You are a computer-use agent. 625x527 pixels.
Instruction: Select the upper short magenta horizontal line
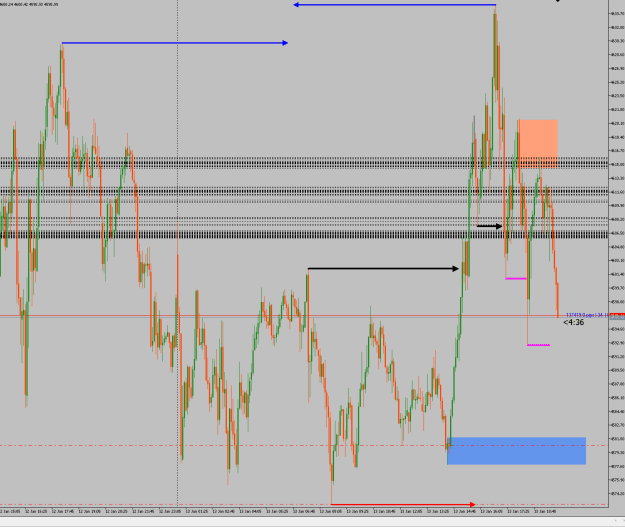pyautogui.click(x=516, y=278)
